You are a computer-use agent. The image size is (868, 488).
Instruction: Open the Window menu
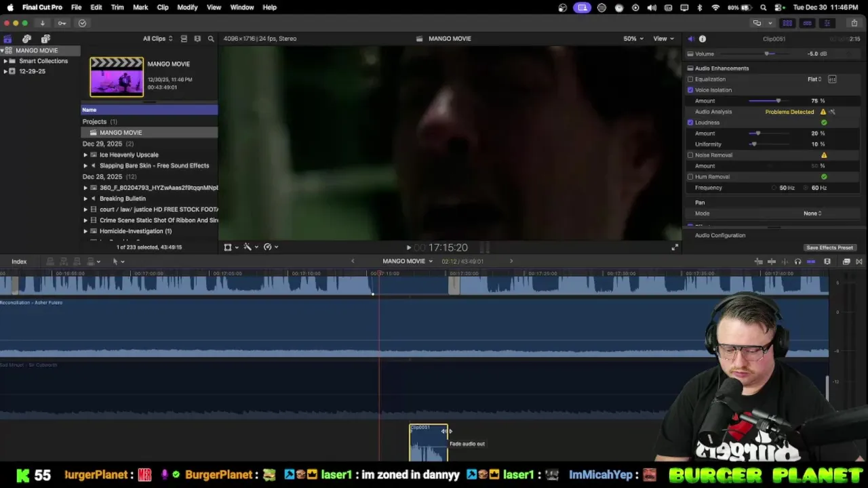pos(241,7)
